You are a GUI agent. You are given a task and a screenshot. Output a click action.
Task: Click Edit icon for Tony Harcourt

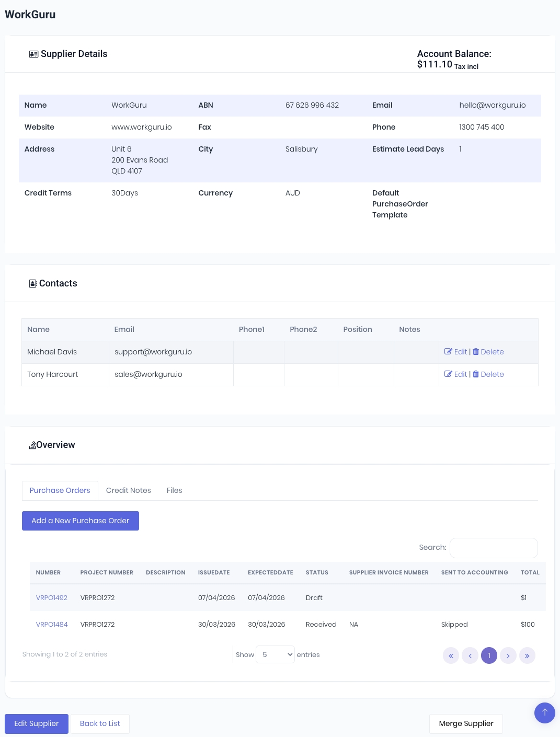tap(448, 374)
